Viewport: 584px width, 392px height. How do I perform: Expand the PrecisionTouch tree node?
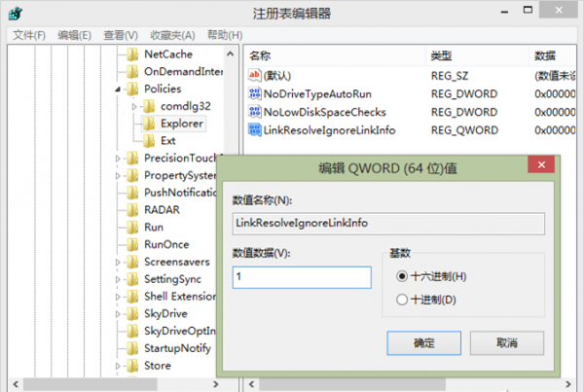(x=119, y=159)
